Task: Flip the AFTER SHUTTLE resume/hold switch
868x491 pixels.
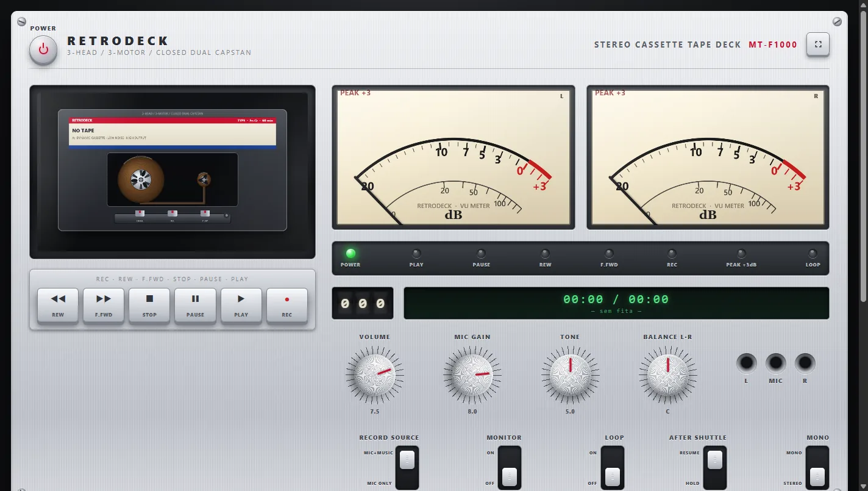Action: [x=715, y=468]
